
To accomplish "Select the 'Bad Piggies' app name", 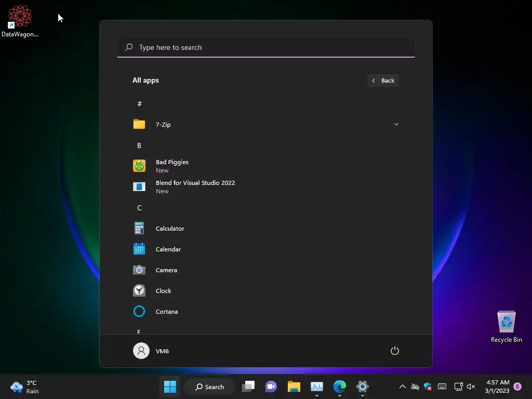I will point(172,162).
